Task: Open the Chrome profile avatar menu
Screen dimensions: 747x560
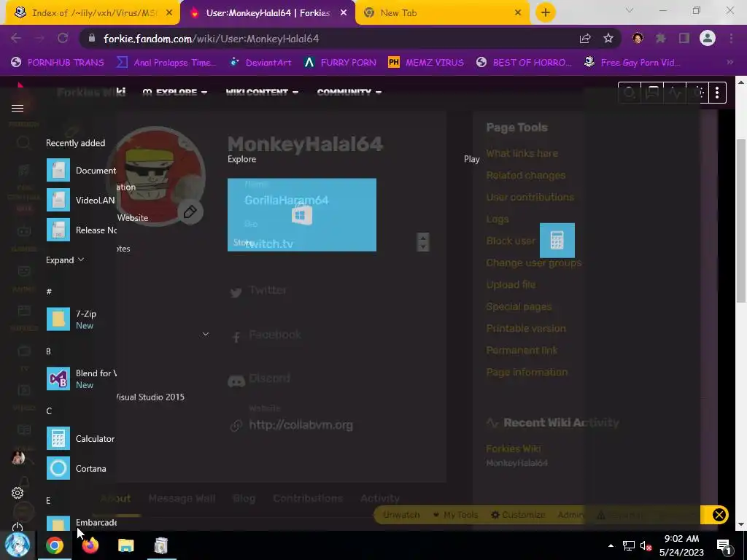Action: [708, 39]
